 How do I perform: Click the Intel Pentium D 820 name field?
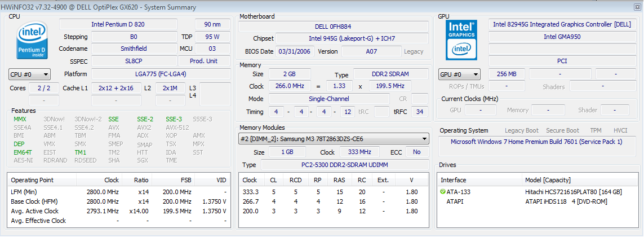[x=118, y=24]
